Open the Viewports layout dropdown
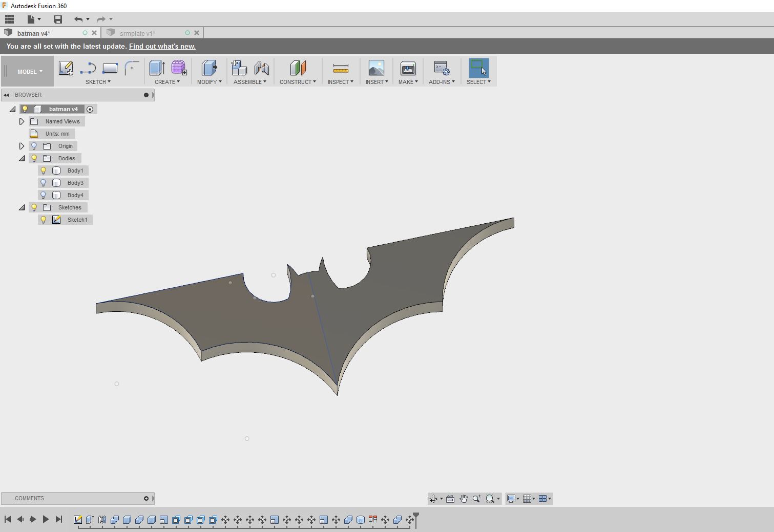774x532 pixels. [545, 499]
